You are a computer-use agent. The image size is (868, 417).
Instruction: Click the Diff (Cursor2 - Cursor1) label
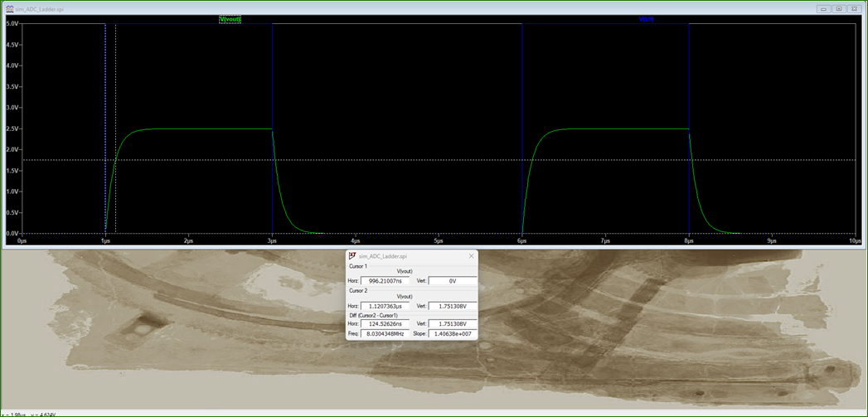pyautogui.click(x=372, y=315)
